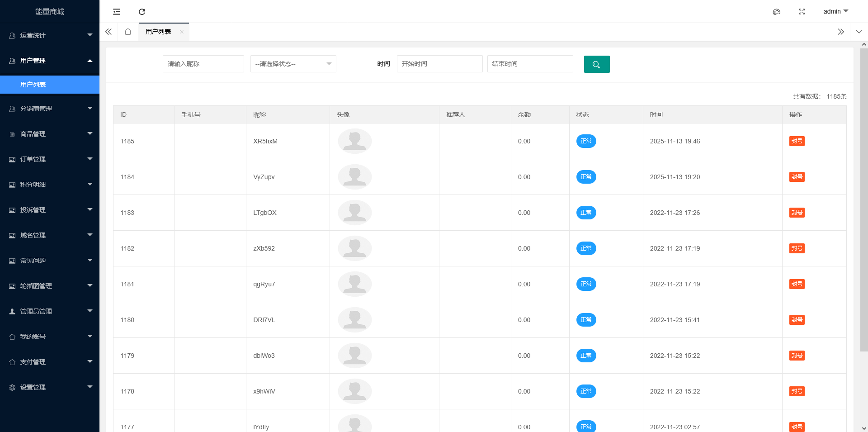Image resolution: width=868 pixels, height=432 pixels.
Task: Click the vertical scrollbar thumb
Action: 864,199
